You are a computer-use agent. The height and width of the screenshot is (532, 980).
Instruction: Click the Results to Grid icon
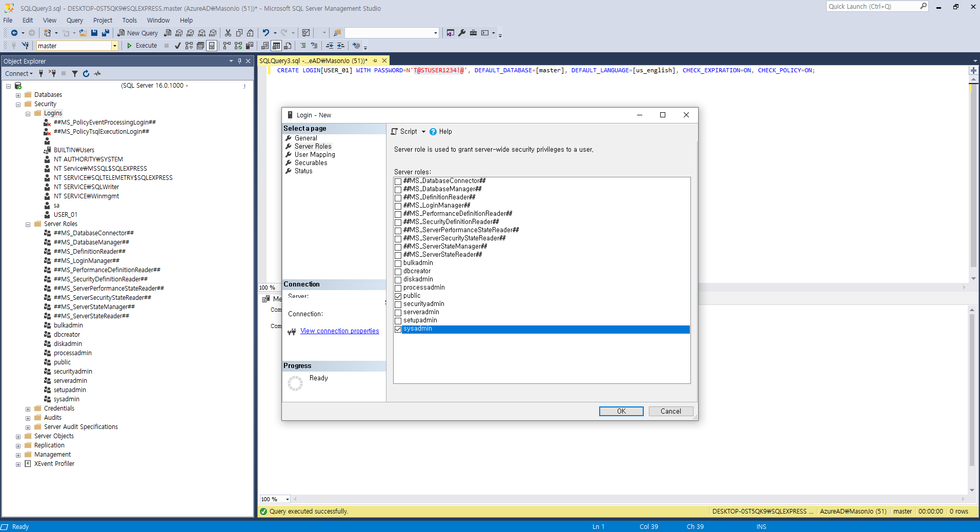pos(276,46)
